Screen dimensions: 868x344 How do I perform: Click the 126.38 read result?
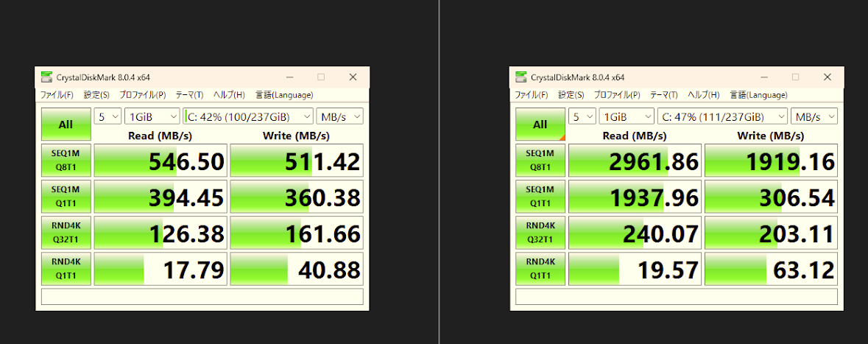[x=160, y=233]
